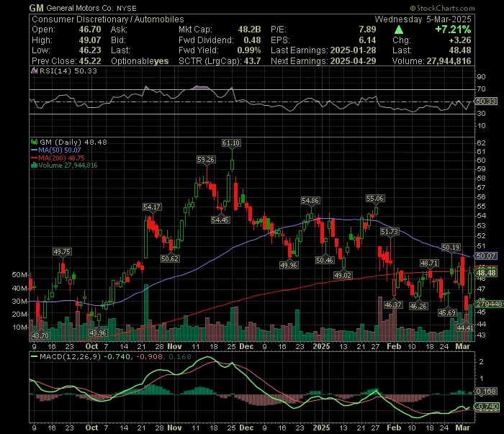The image size is (504, 434).
Task: Click the Open 46.70 value
Action: (90, 30)
